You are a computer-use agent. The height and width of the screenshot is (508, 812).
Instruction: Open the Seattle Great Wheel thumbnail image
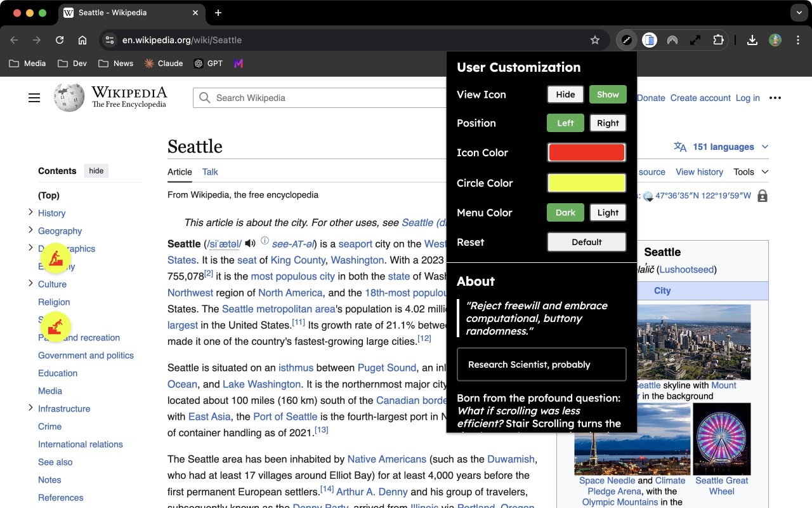(722, 439)
